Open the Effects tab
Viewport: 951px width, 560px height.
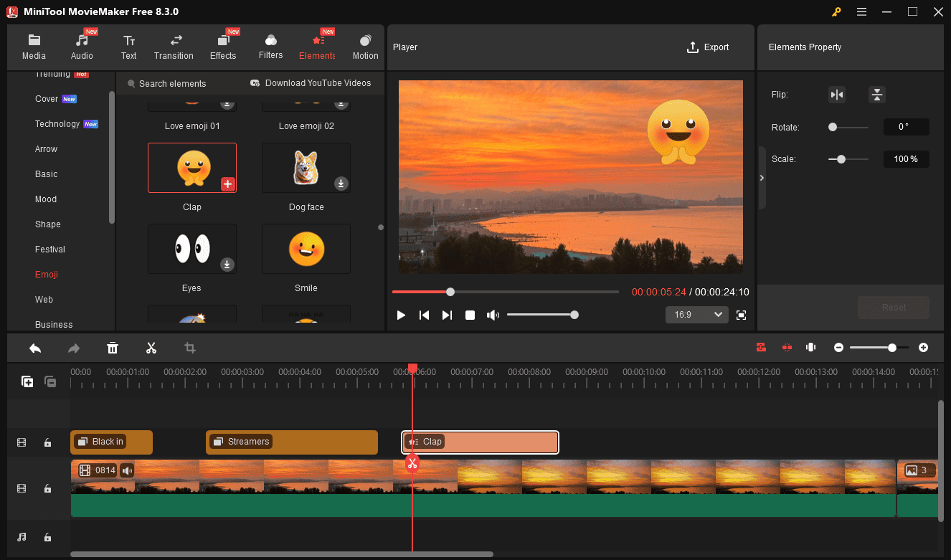(223, 47)
